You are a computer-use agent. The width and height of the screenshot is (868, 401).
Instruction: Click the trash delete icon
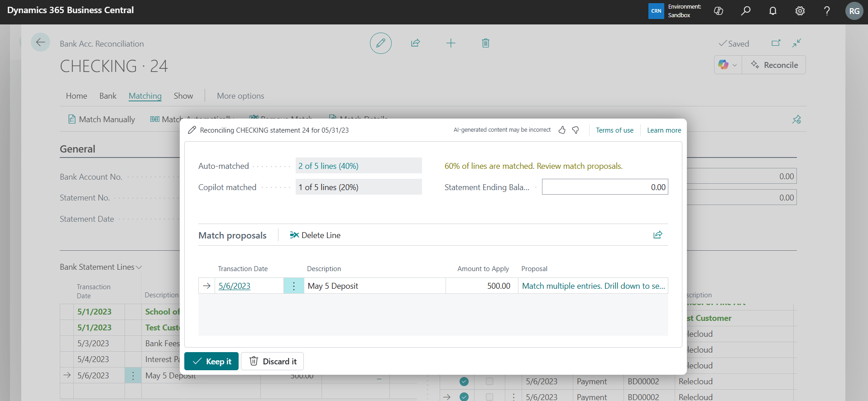tap(485, 43)
